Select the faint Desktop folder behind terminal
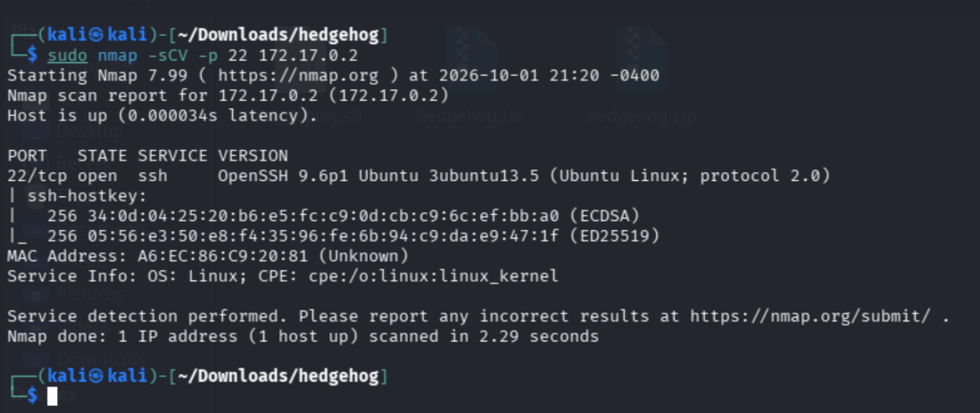This screenshot has height=413, width=980. (x=89, y=132)
